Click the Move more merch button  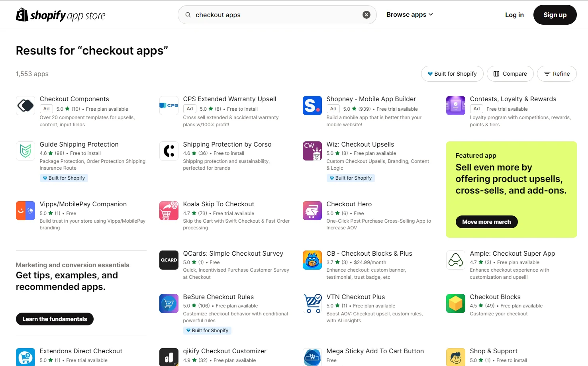486,222
